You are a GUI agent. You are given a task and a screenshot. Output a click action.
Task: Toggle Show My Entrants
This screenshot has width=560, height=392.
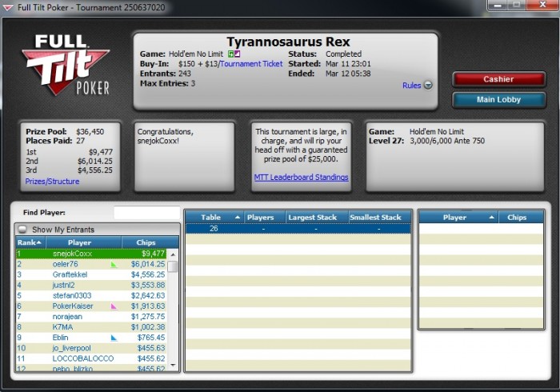[22, 230]
